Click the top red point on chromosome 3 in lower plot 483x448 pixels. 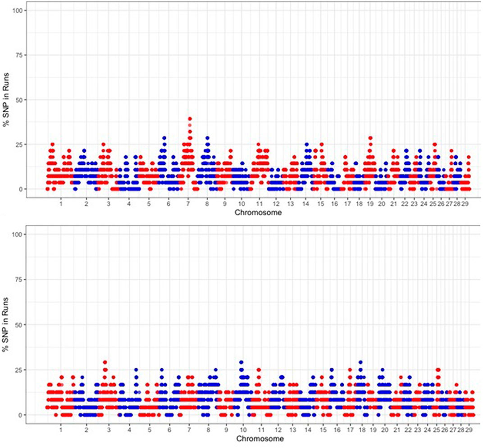(105, 362)
